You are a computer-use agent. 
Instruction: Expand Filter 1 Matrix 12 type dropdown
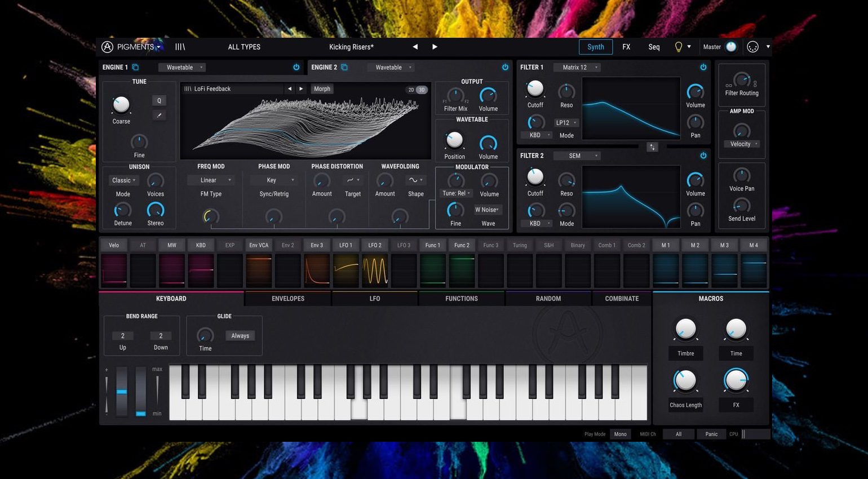(577, 68)
